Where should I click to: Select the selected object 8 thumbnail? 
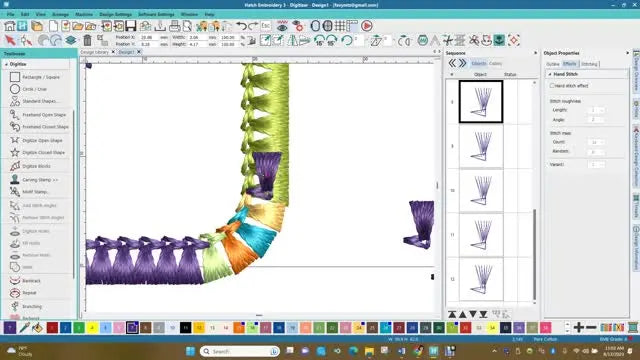481,102
